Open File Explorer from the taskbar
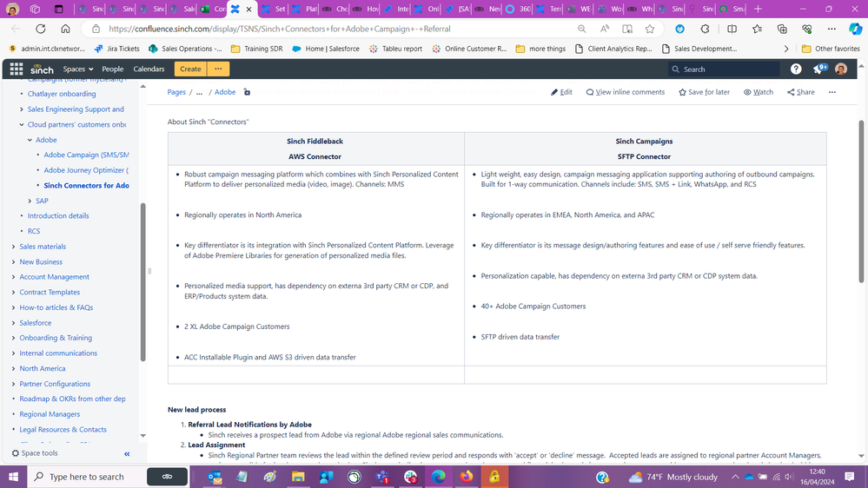This screenshot has width=868, height=488. pyautogui.click(x=298, y=477)
